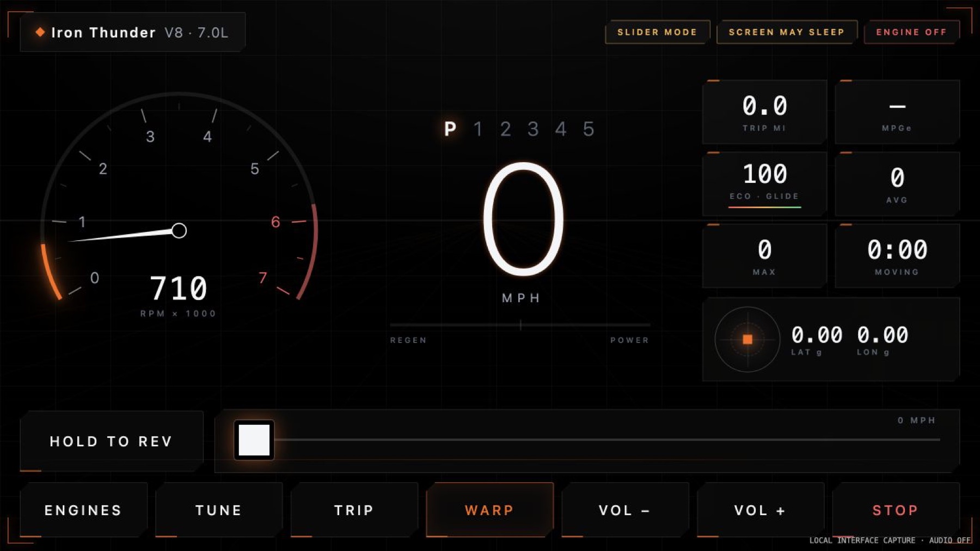Click the G-force radar circle indicator
Viewport: 980px width, 551px height.
747,340
